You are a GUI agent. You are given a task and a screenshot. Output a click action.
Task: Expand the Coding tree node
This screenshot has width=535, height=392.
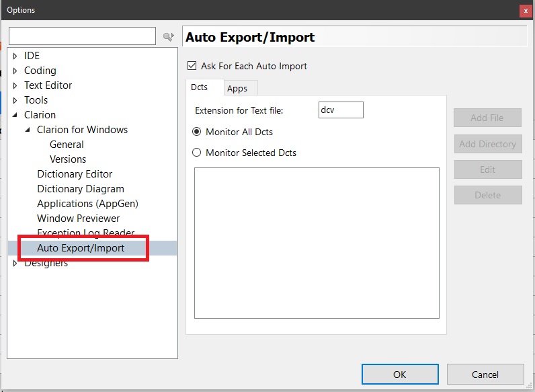click(15, 71)
